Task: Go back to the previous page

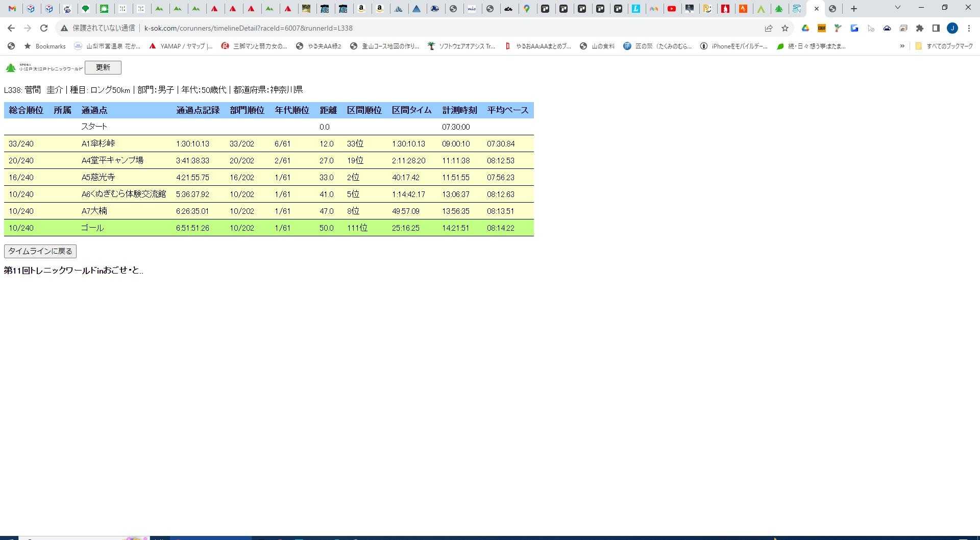Action: (11, 28)
